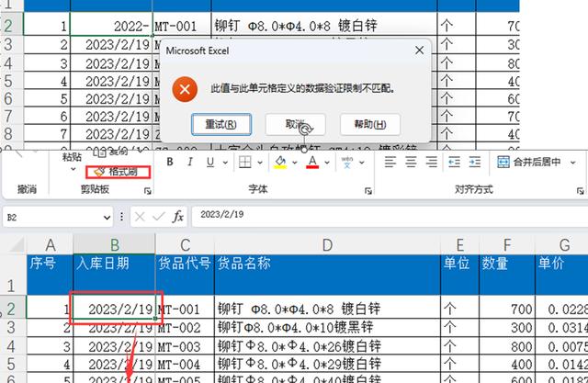Image resolution: width=588 pixels, height=383 pixels.
Task: Center align text
Action: tap(411, 162)
